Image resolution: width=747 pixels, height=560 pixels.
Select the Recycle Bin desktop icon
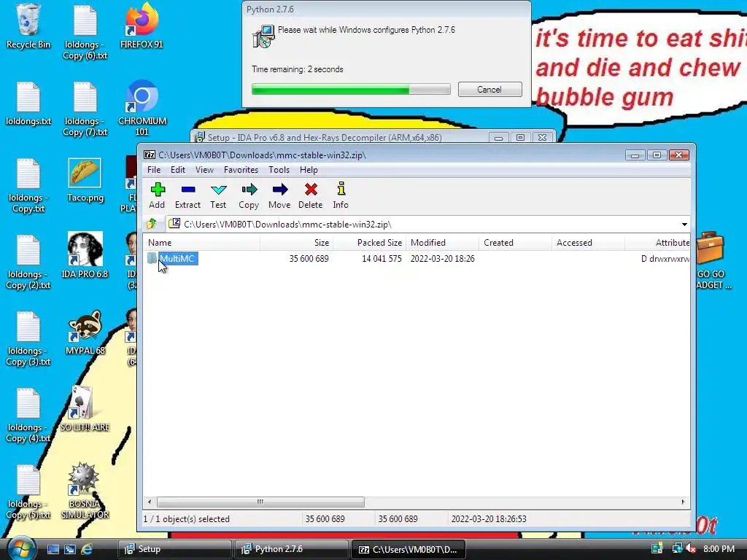tap(28, 26)
